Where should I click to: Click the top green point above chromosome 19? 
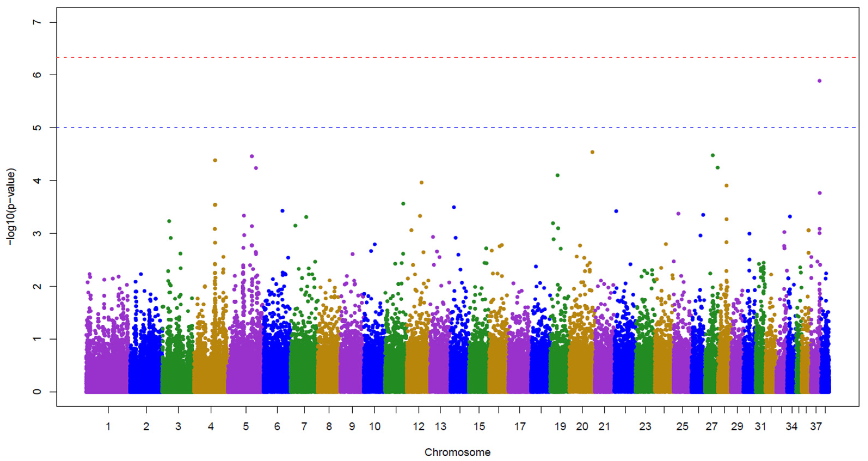(558, 175)
